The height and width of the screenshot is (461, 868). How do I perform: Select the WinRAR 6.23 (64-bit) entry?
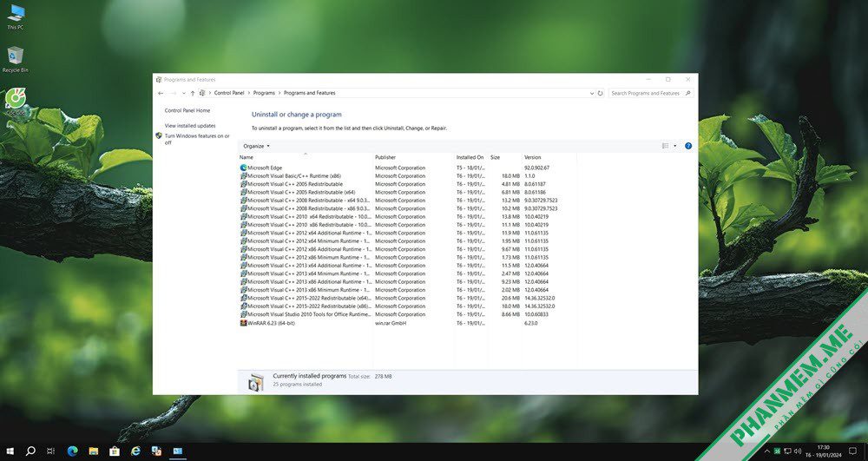point(407,323)
